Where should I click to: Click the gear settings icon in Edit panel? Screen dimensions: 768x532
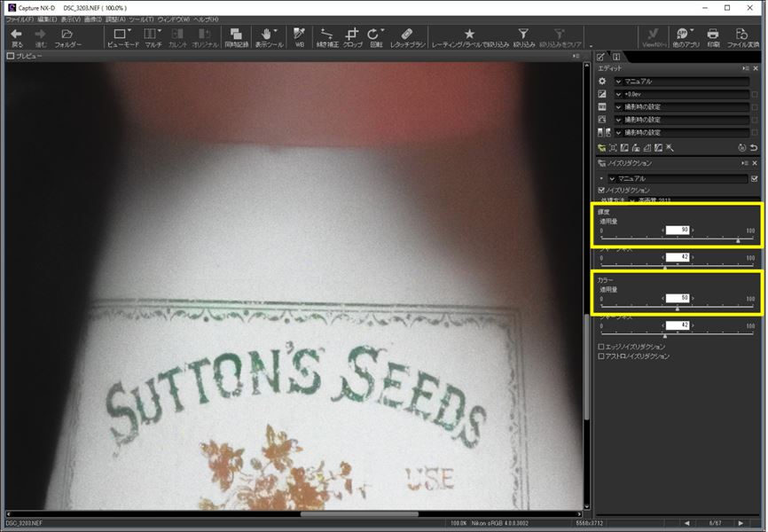(x=602, y=82)
